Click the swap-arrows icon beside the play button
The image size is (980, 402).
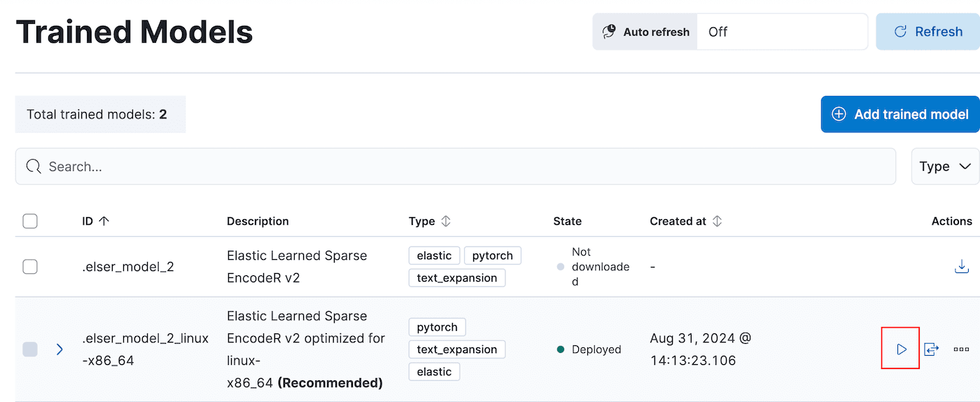(x=931, y=349)
